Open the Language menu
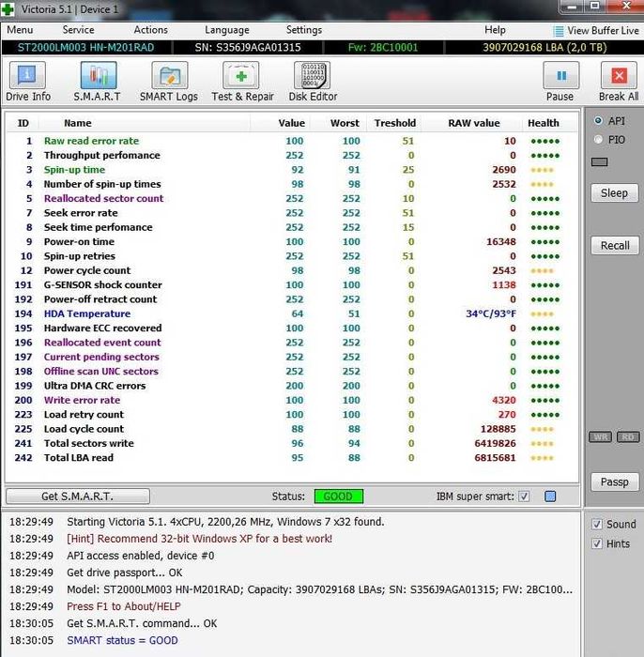The width and height of the screenshot is (644, 657). 226,30
